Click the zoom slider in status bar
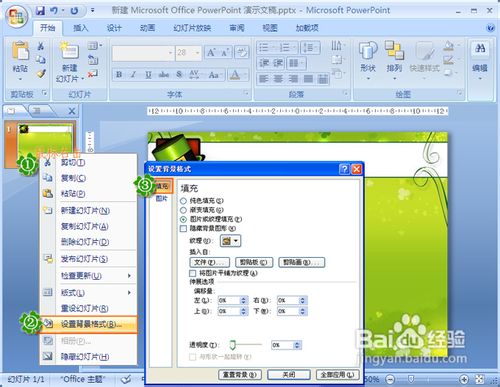 [411, 379]
